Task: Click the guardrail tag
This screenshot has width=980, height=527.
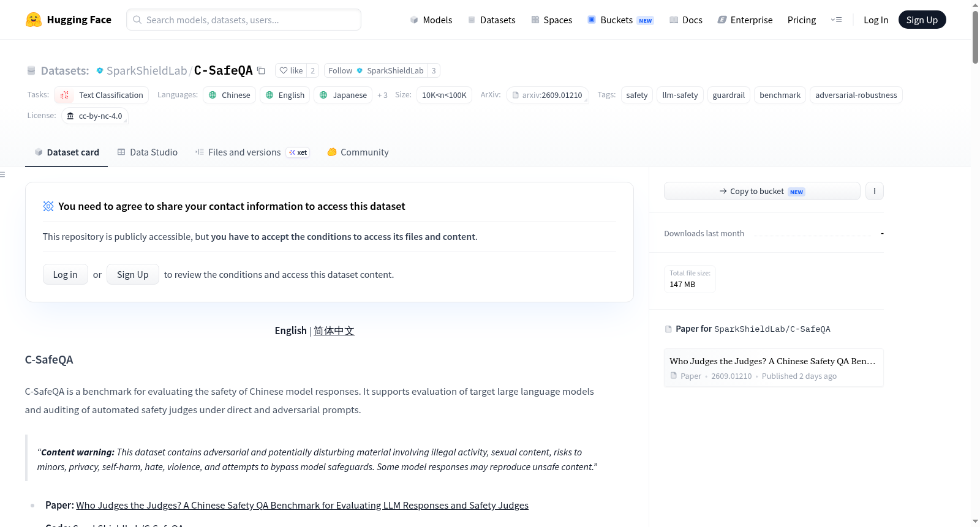Action: pos(729,95)
